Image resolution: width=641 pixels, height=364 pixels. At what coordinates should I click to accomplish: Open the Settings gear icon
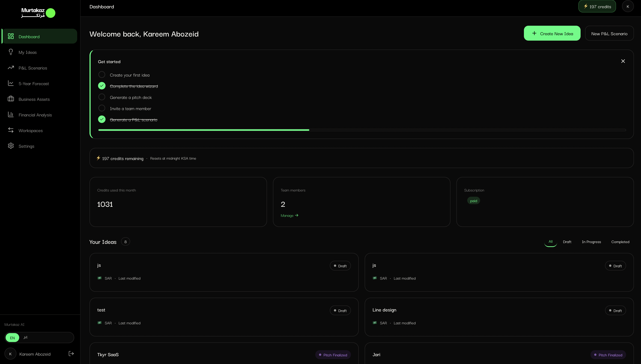tap(11, 146)
